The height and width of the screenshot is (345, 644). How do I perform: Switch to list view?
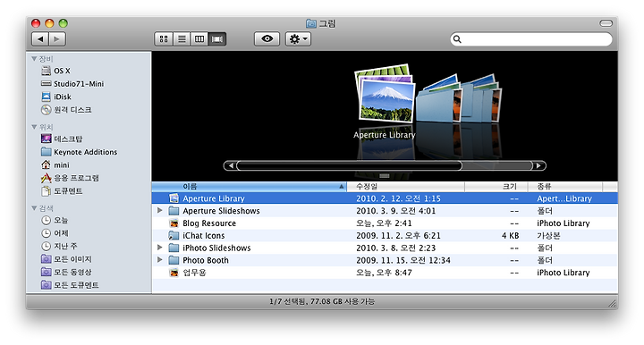pos(182,39)
